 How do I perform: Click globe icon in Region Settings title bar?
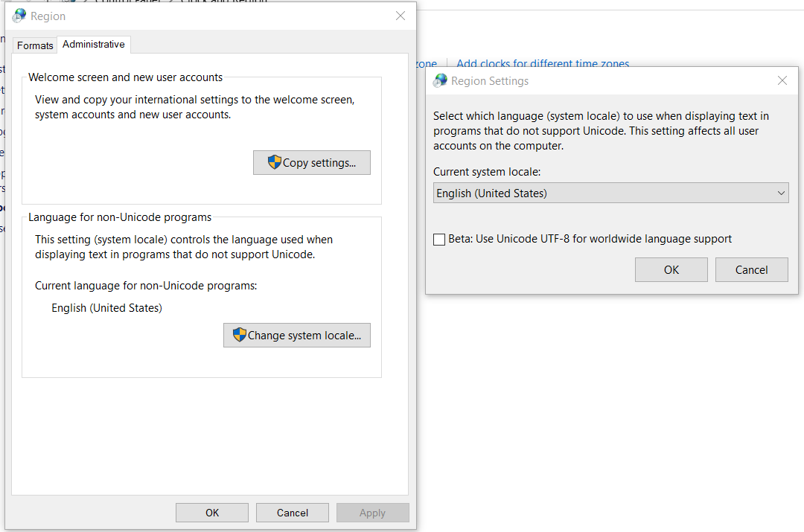439,80
